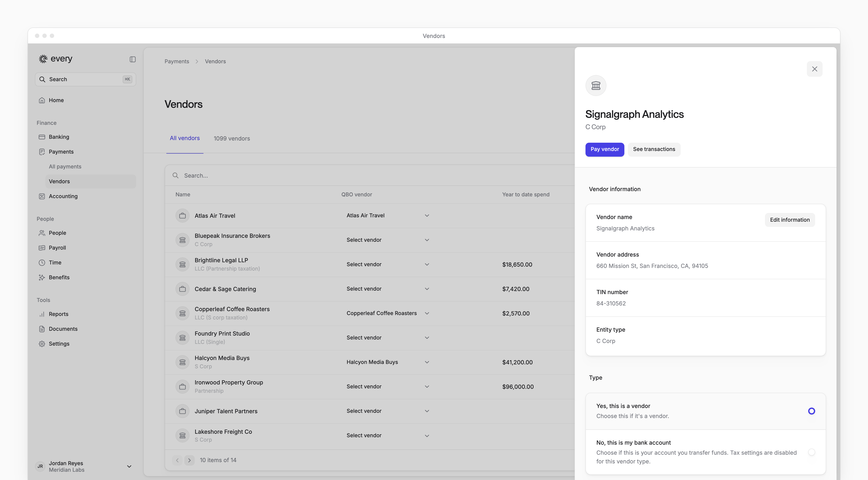The width and height of the screenshot is (868, 480).
Task: Click the Juniper Talent Partners row name
Action: tap(226, 411)
